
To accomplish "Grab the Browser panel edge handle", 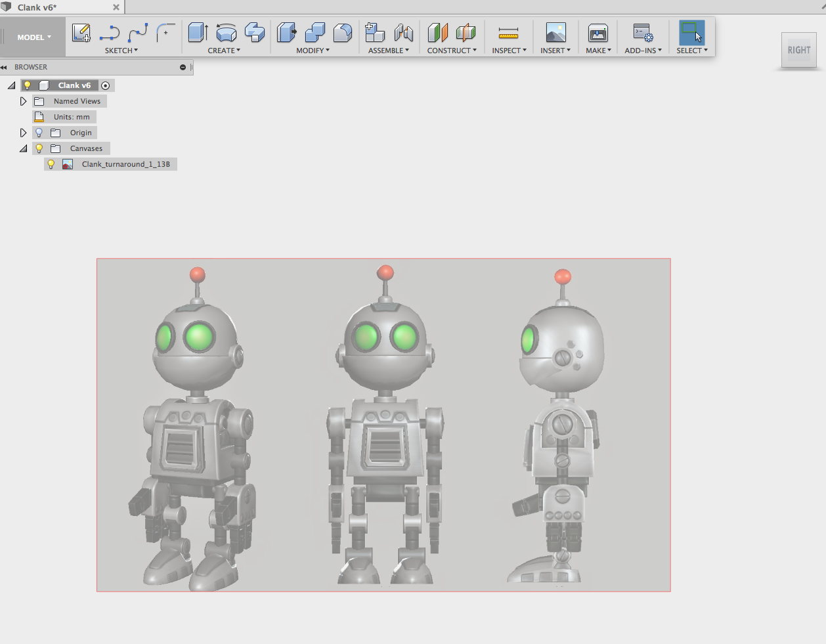I will tap(191, 67).
